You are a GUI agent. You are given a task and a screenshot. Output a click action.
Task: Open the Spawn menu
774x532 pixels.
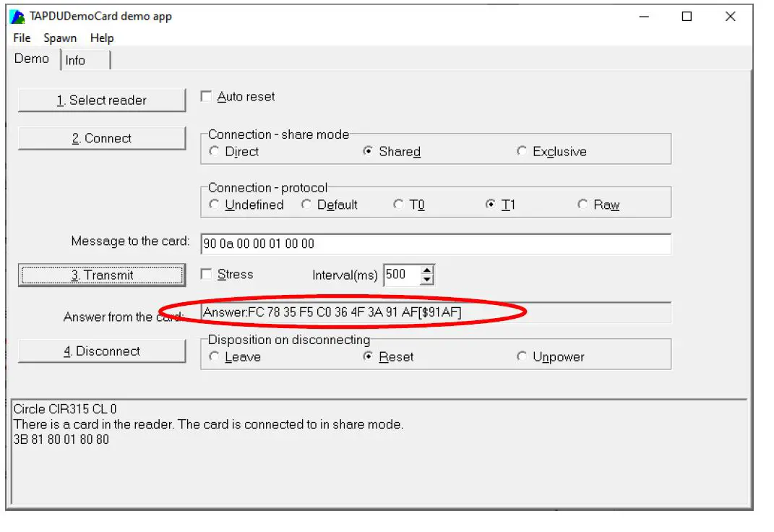pyautogui.click(x=60, y=38)
